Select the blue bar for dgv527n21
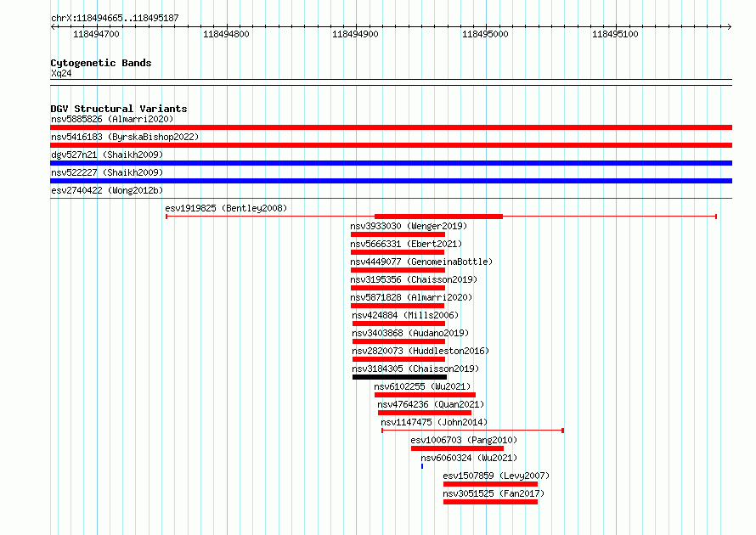This screenshot has width=756, height=535. pos(391,163)
